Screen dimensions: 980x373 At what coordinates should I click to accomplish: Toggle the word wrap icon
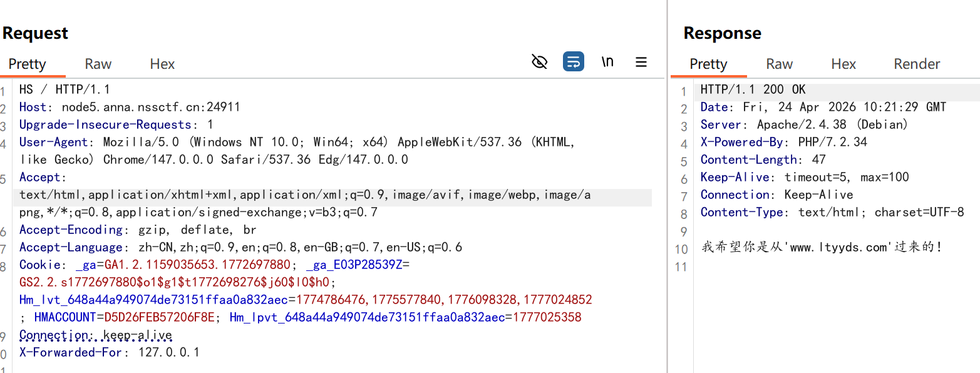(x=573, y=61)
